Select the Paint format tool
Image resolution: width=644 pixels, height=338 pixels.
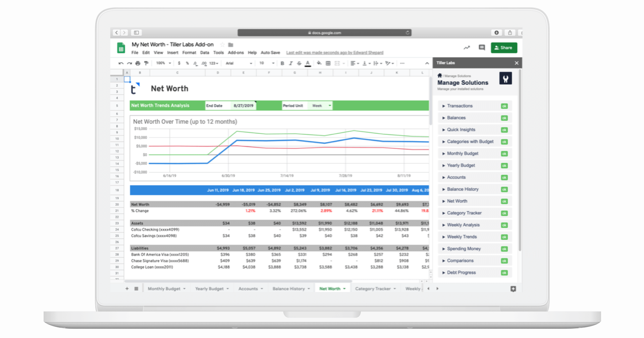[146, 63]
